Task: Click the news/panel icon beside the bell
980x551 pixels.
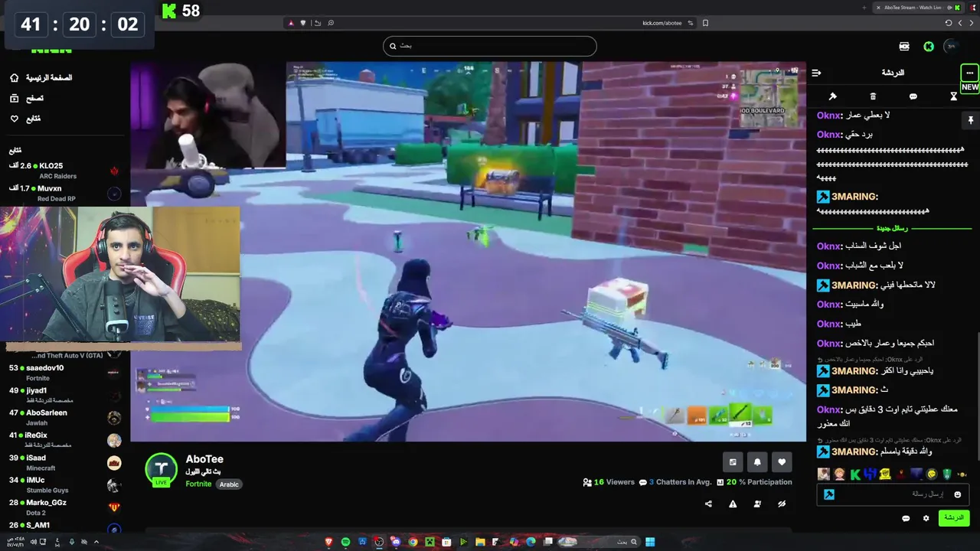Action: point(733,462)
